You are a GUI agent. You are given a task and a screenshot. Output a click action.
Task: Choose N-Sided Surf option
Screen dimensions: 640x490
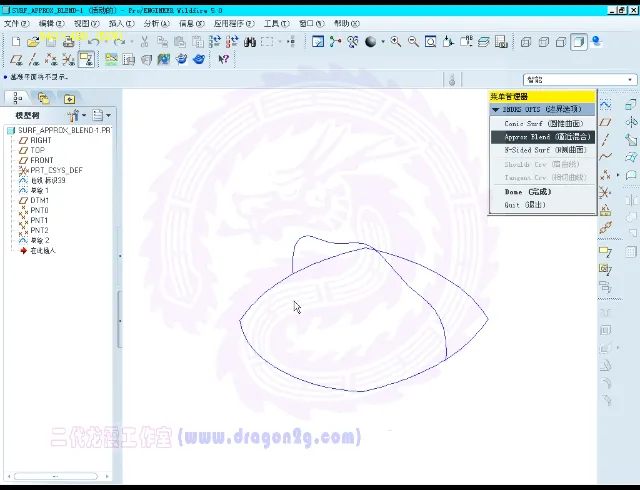coord(545,150)
